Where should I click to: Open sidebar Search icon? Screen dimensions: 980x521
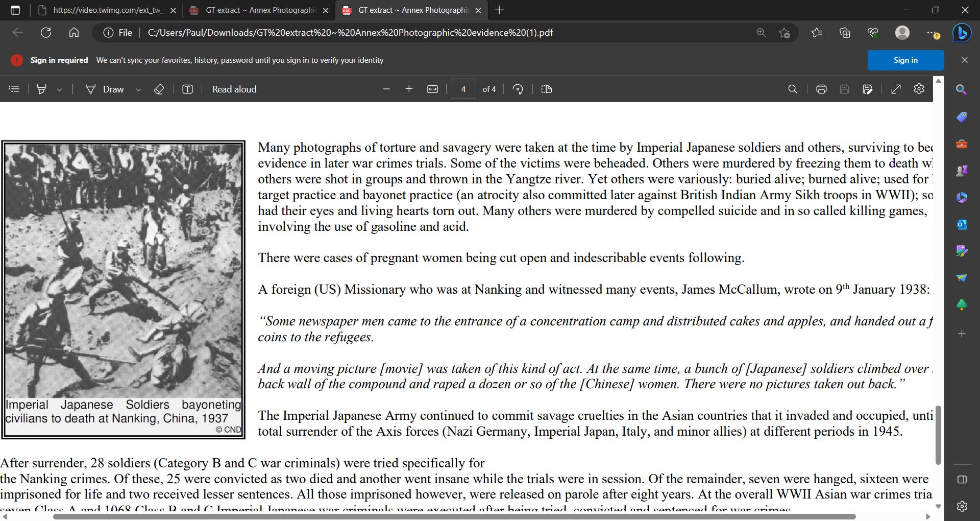962,90
